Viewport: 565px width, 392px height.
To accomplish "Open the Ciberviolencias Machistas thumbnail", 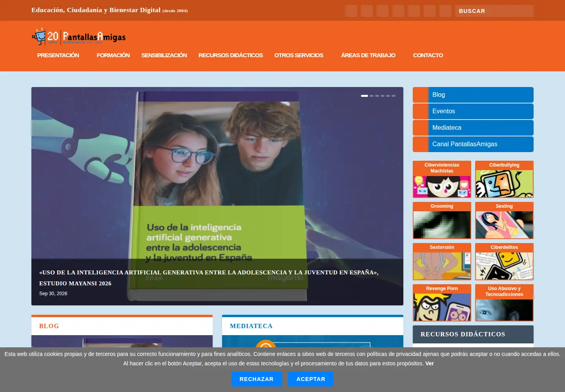I will point(442,179).
